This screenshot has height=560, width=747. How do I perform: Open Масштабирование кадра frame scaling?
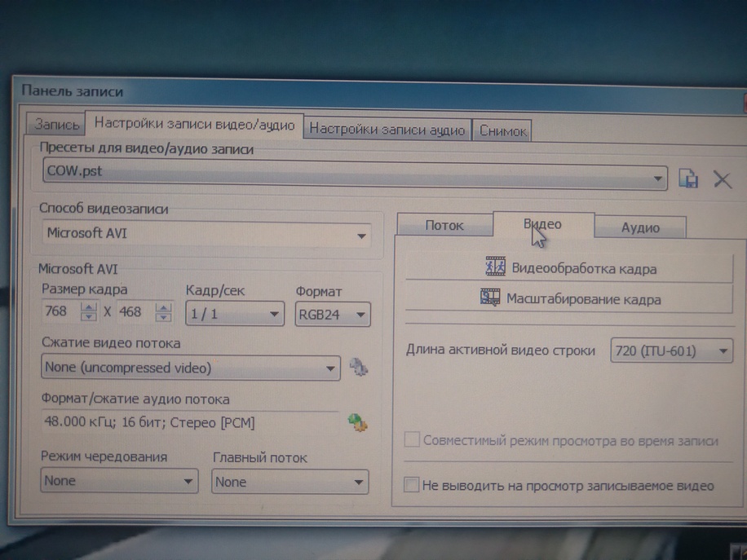pyautogui.click(x=569, y=299)
